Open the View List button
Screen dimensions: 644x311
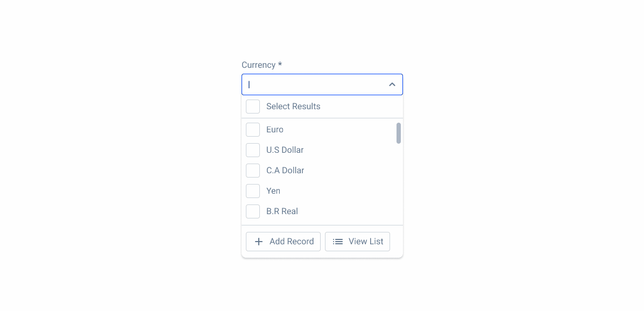click(357, 242)
